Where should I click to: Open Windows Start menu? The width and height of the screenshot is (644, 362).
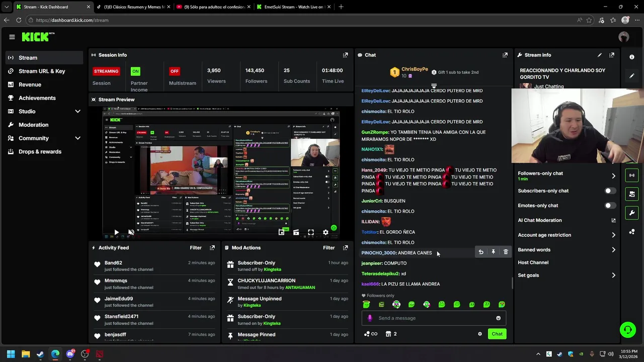coord(11,354)
